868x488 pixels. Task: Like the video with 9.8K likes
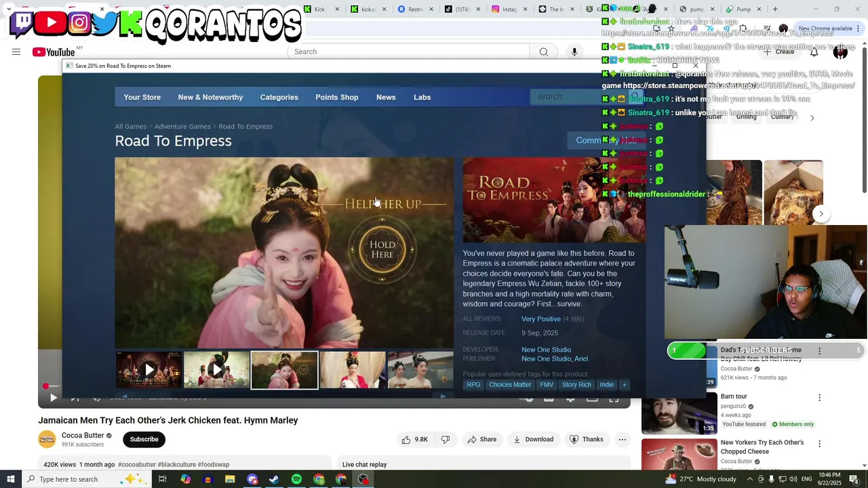coord(414,439)
